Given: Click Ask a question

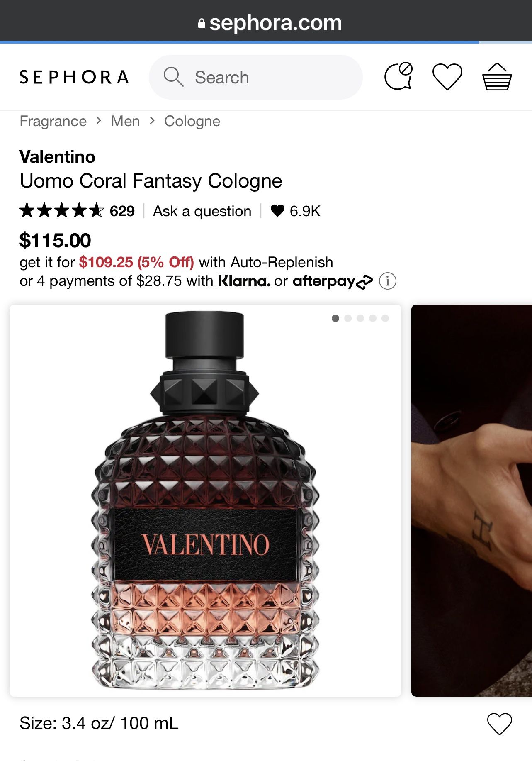Looking at the screenshot, I should pyautogui.click(x=202, y=211).
